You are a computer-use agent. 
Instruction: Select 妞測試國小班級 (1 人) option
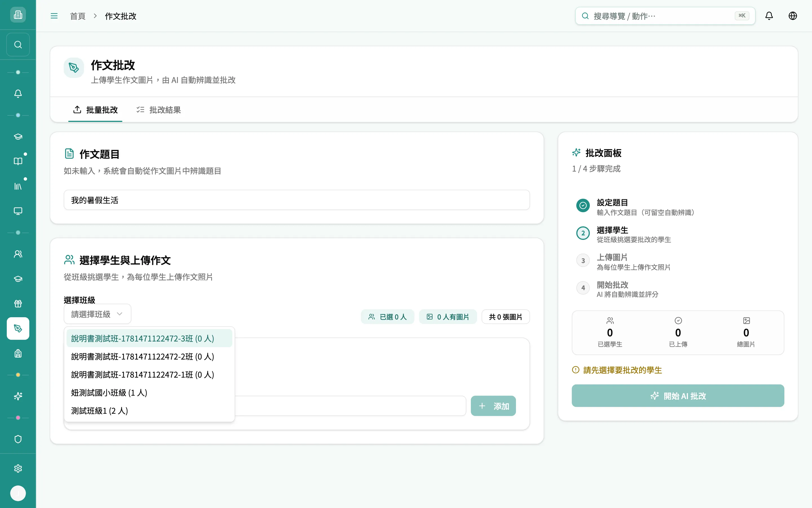point(149,392)
